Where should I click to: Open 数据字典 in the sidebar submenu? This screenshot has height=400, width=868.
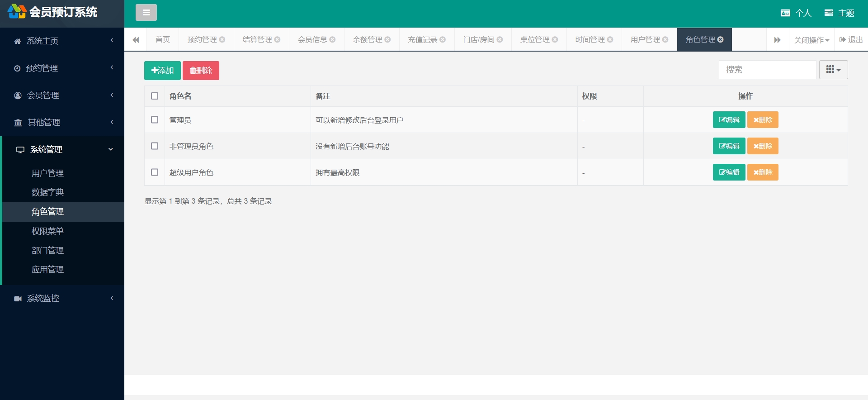[63, 192]
